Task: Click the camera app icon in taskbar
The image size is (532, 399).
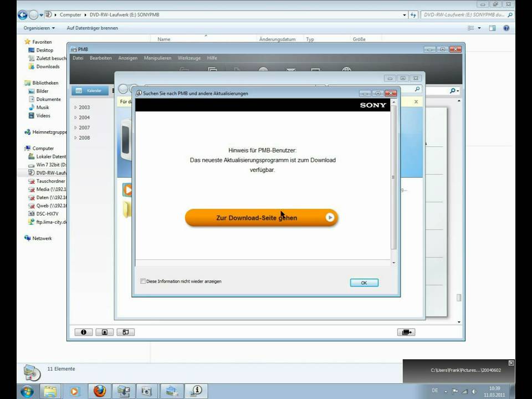Action: 146,392
